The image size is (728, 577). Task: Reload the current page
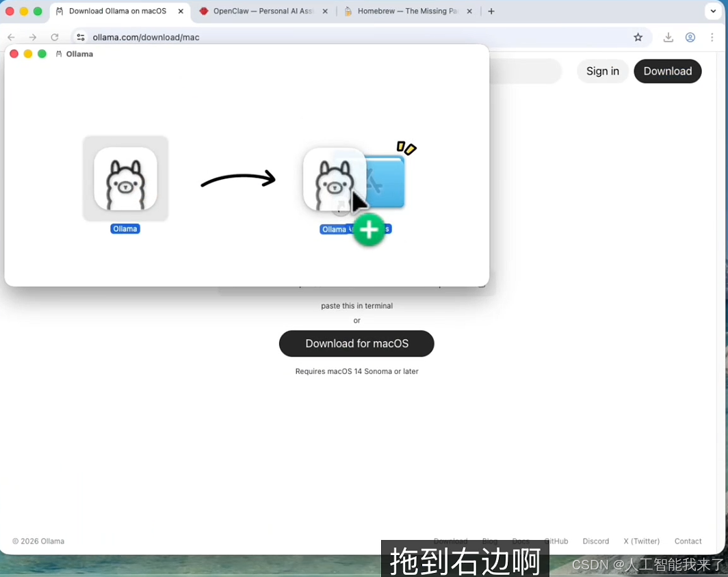click(x=55, y=37)
